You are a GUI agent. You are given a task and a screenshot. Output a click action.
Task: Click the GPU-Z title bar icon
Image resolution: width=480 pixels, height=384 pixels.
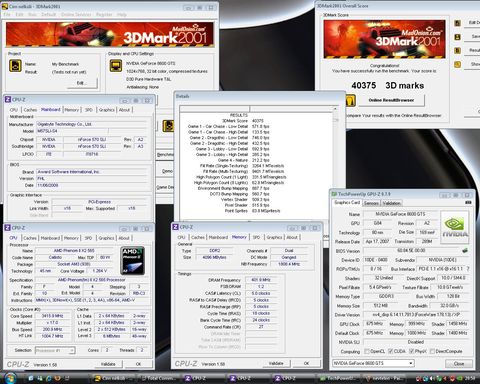[x=334, y=194]
